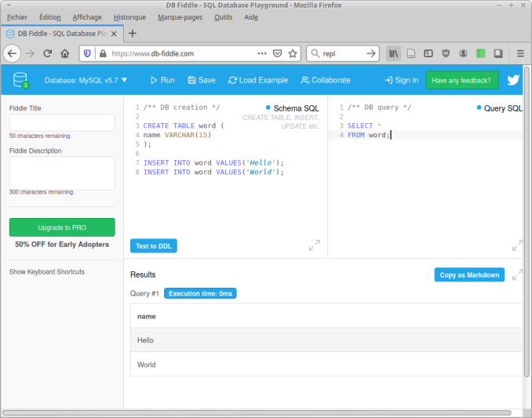Click the reader page document icon

pos(411,53)
